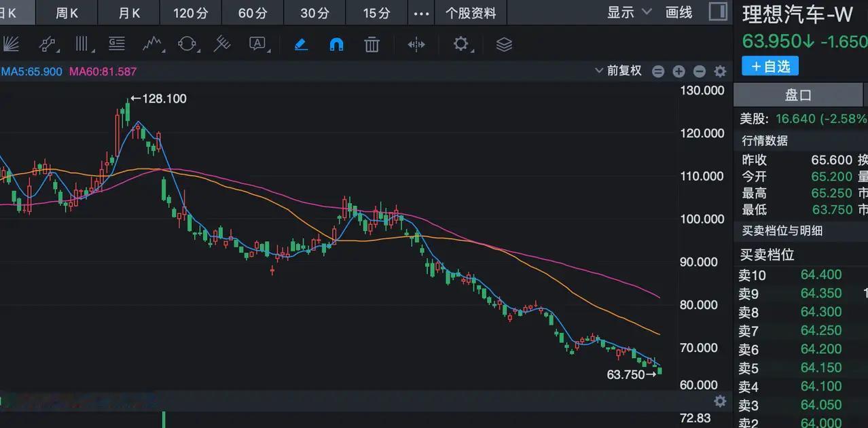868x428 pixels.
Task: Open the chart settings gear icon
Action: (461, 43)
